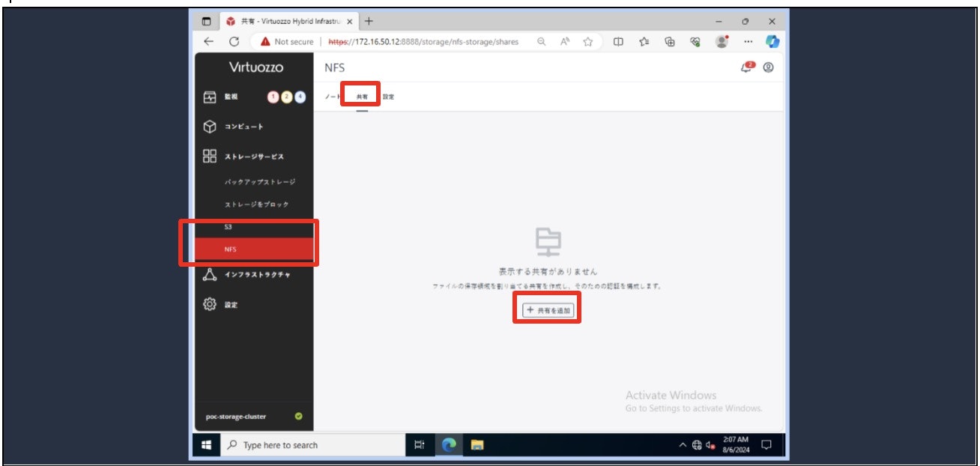The image size is (980, 466).
Task: Go back with the browser back arrow
Action: click(208, 42)
